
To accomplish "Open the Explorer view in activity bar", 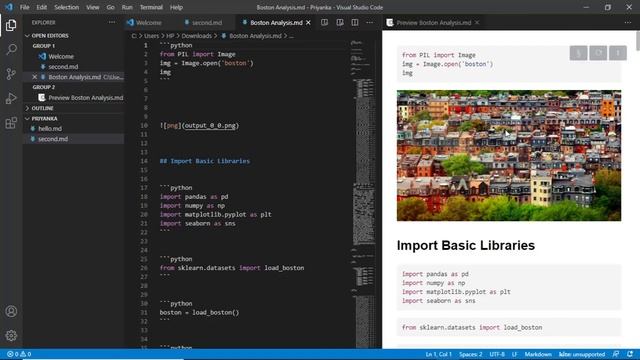I will pyautogui.click(x=11, y=25).
